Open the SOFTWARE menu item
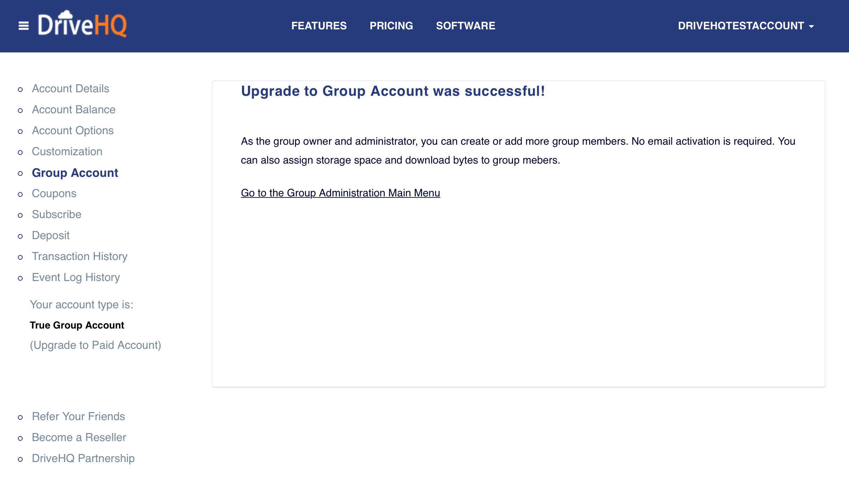Viewport: 849px width, 504px height. [x=465, y=26]
